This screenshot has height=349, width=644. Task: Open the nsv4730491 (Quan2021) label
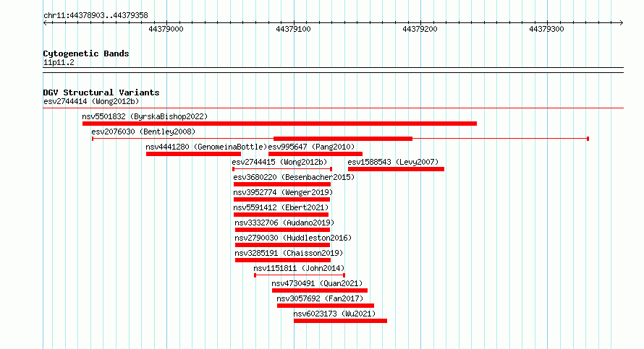pos(317,283)
